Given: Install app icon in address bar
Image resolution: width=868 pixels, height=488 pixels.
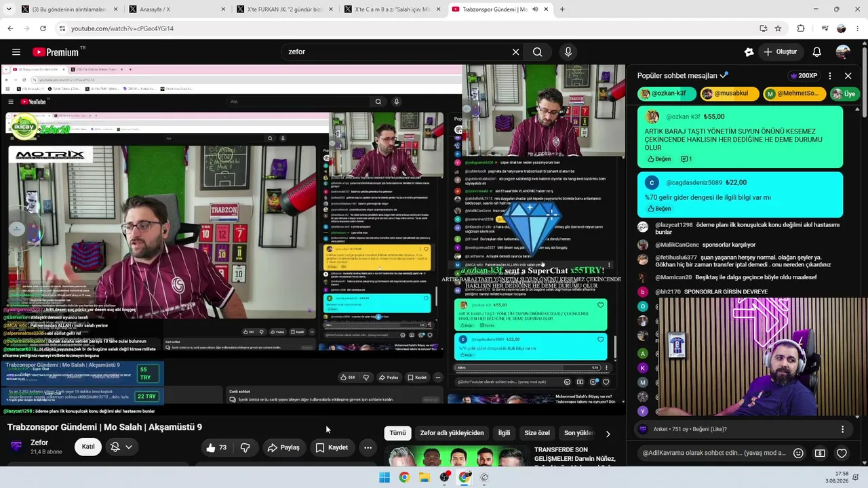Looking at the screenshot, I should pyautogui.click(x=763, y=28).
